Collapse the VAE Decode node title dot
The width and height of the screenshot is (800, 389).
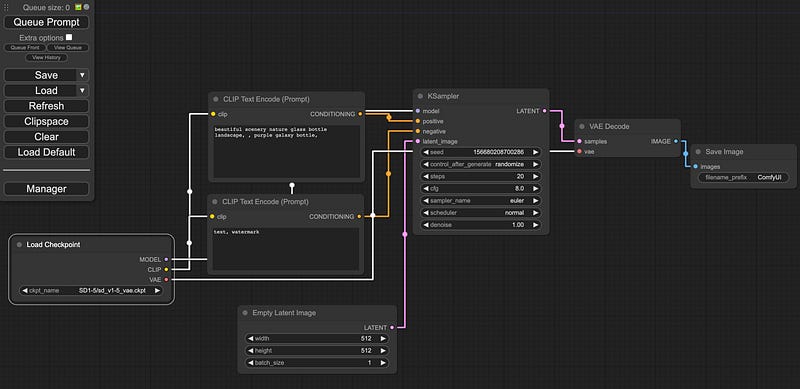582,126
